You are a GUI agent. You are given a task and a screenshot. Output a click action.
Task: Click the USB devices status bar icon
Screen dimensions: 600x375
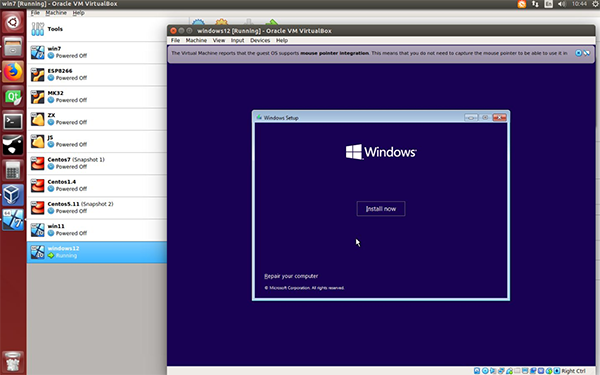tap(510, 371)
